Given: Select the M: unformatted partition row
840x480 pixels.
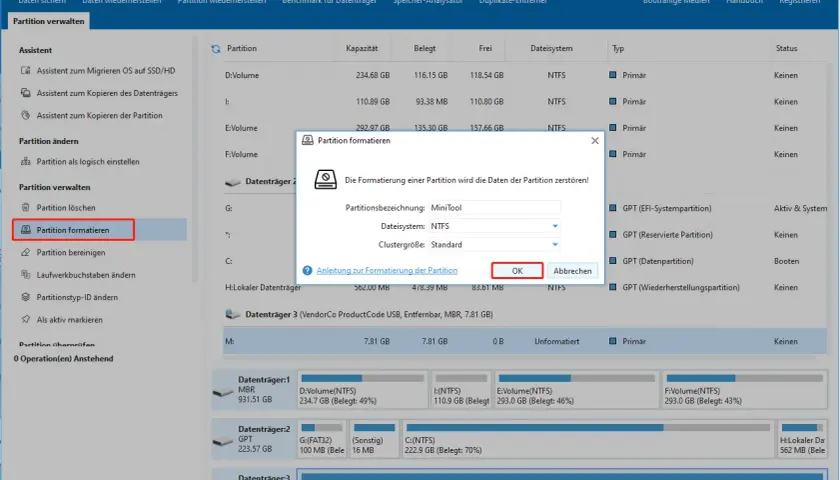Looking at the screenshot, I should pyautogui.click(x=525, y=341).
